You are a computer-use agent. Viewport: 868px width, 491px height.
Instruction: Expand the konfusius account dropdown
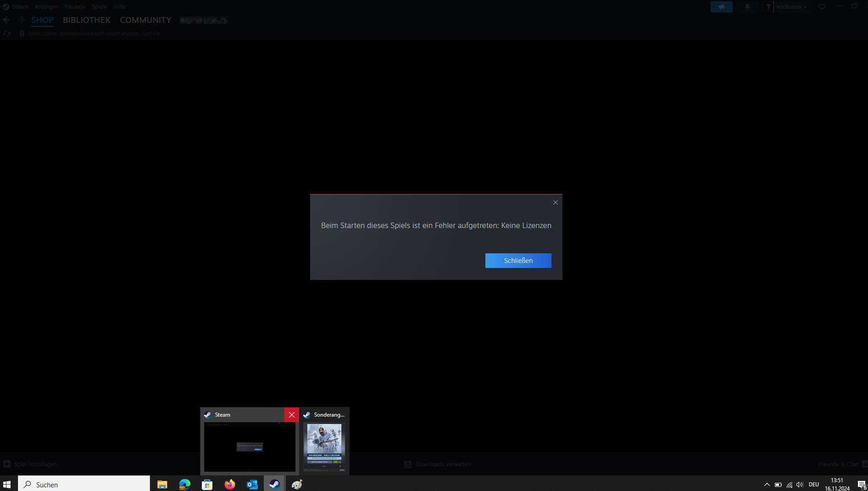point(792,7)
